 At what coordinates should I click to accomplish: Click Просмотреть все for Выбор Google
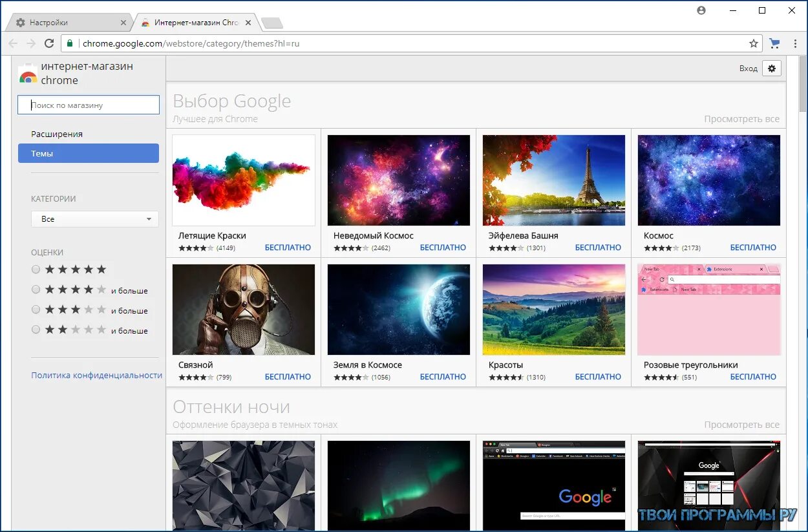click(742, 119)
